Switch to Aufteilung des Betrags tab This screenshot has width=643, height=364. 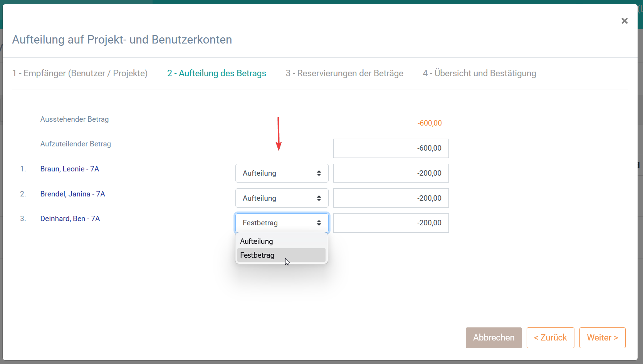pyautogui.click(x=217, y=74)
